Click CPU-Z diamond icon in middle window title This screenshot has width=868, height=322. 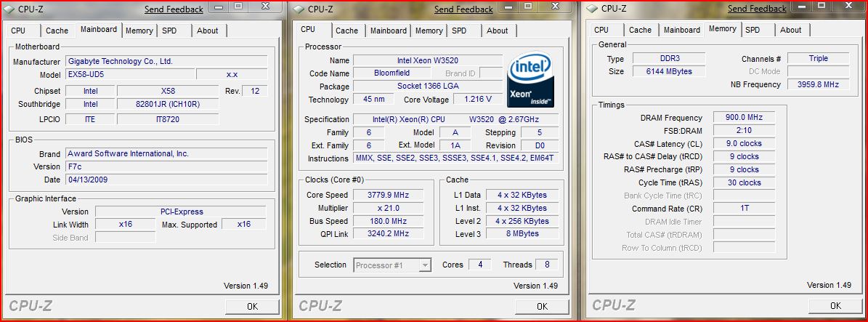tap(299, 9)
